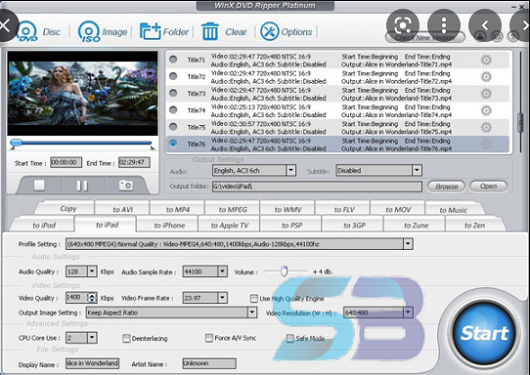
Task: Enable Use High Quality Engine checkbox
Action: coord(254,298)
